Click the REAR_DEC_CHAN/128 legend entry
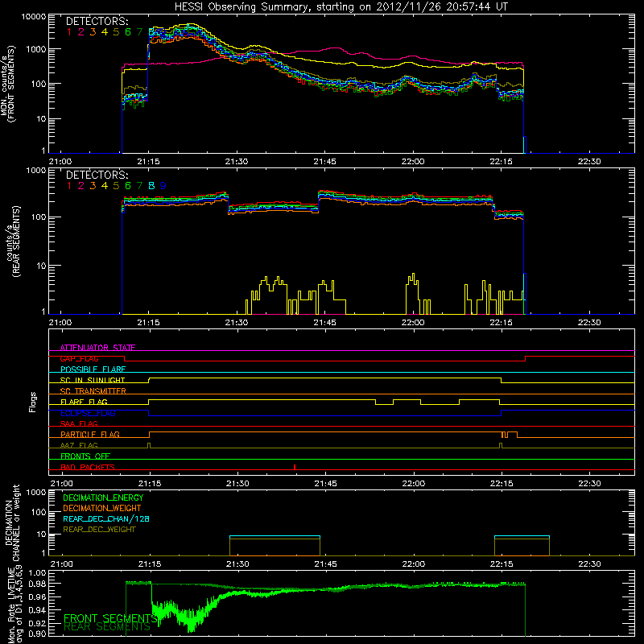 coord(106,518)
